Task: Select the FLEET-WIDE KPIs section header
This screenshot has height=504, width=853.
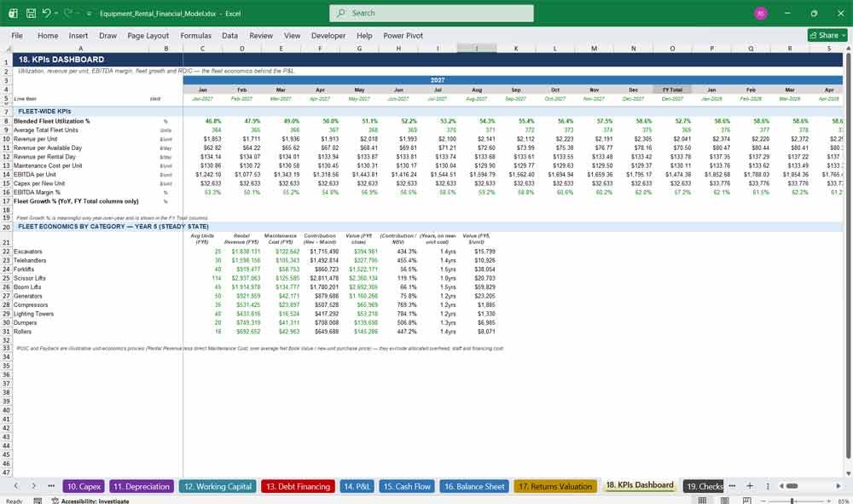Action: click(44, 111)
